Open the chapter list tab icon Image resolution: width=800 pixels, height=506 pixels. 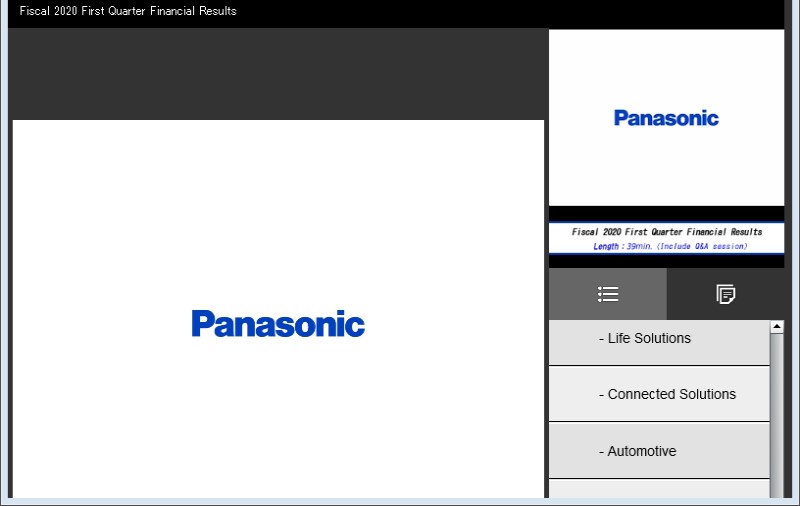pyautogui.click(x=608, y=294)
